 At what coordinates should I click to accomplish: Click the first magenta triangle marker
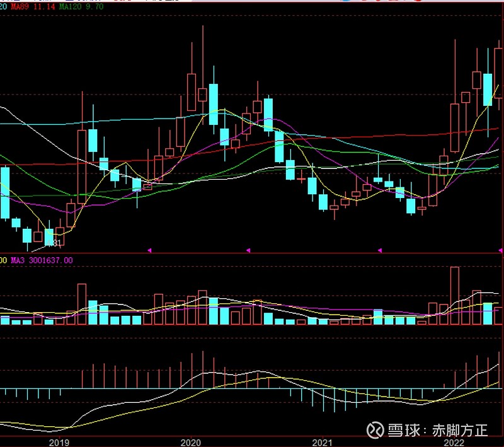tap(149, 251)
